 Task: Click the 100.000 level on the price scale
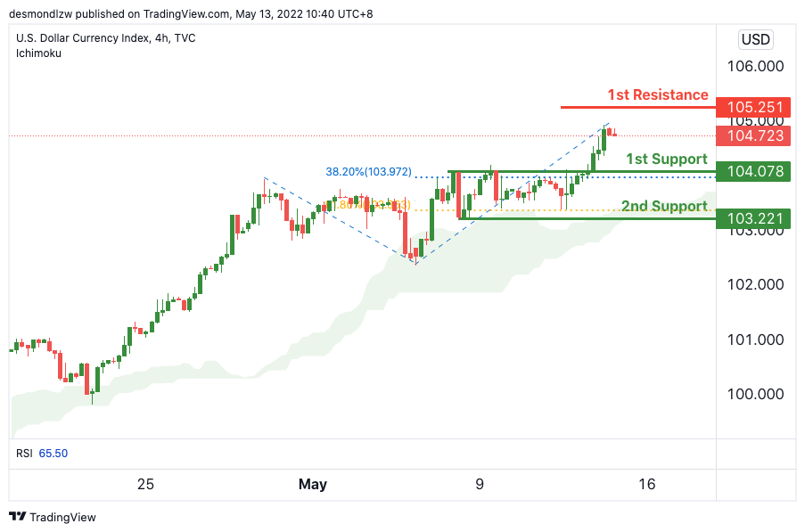pyautogui.click(x=754, y=394)
